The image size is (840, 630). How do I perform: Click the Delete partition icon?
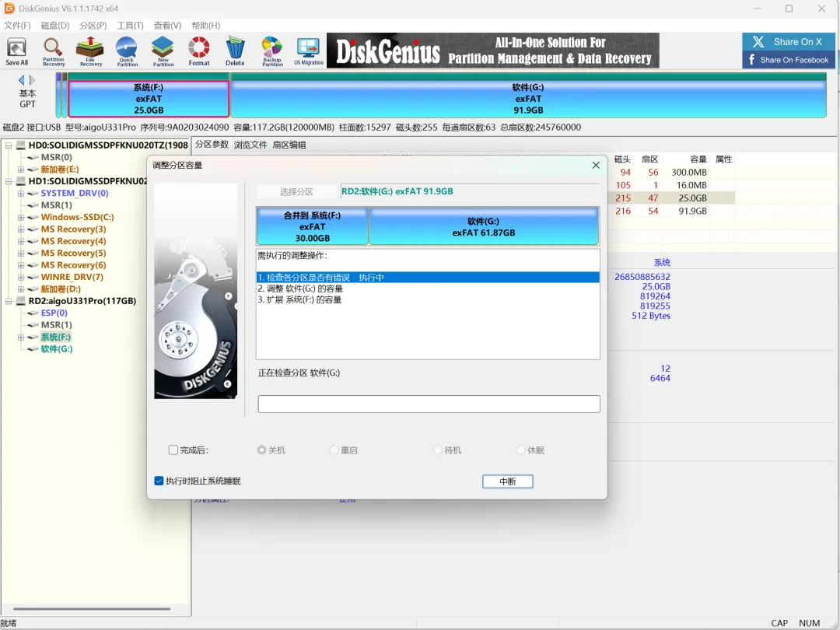coord(235,51)
